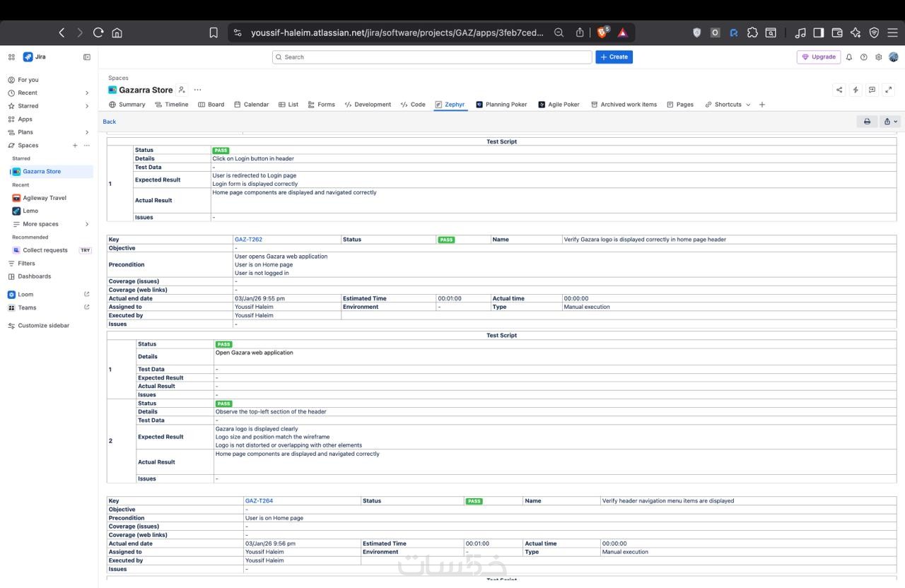Expand More spaces in sidebar

coord(87,224)
